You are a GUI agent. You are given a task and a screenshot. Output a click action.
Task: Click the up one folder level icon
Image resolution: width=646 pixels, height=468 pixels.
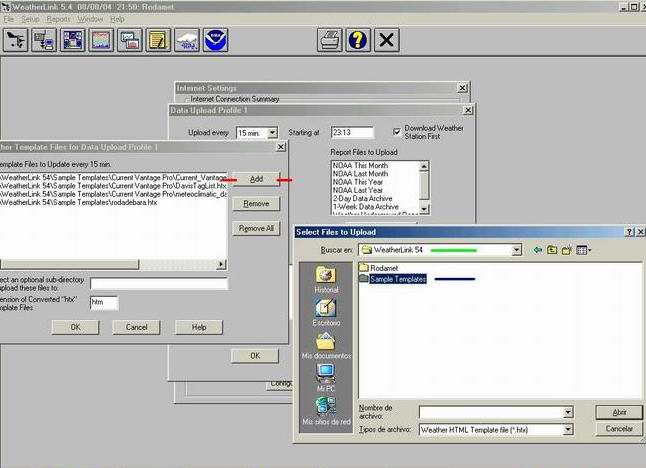tap(552, 250)
